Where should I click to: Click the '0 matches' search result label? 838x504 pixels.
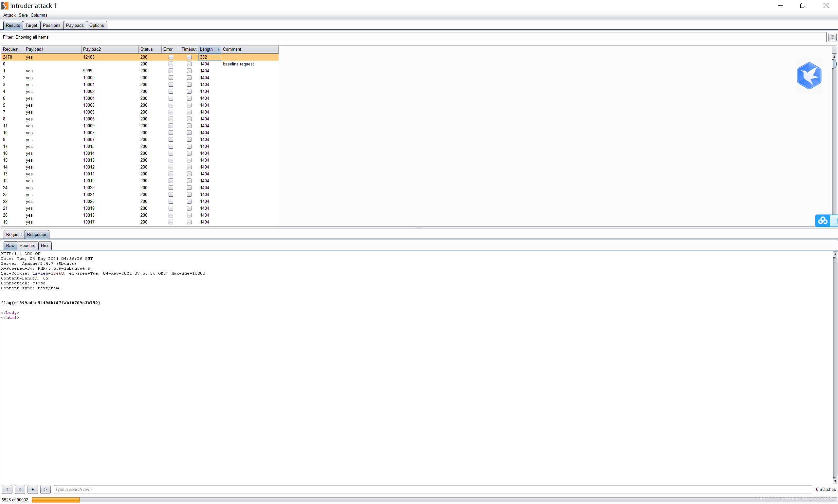point(826,489)
